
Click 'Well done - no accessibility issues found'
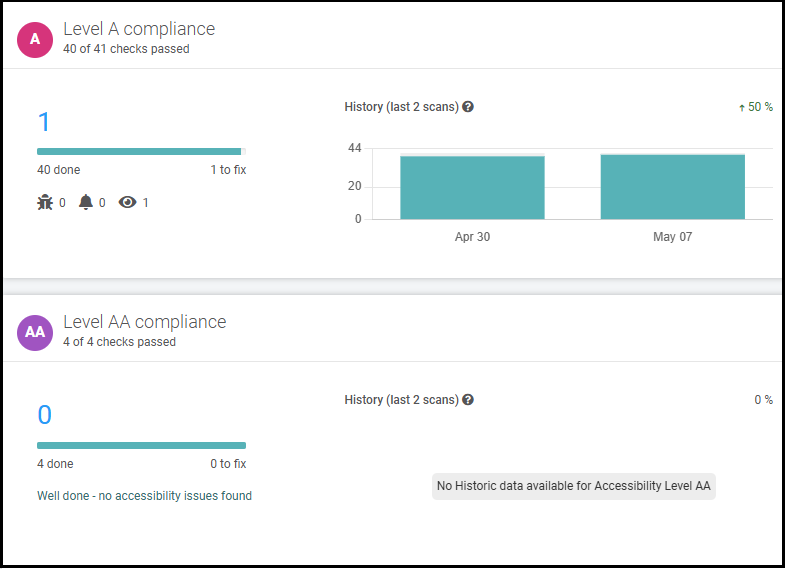[144, 495]
